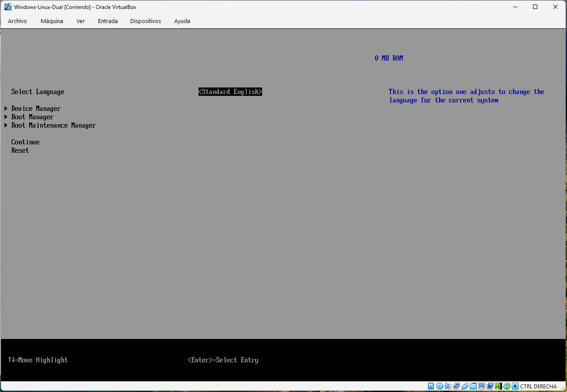Screen dimensions: 567x392
Task: Click the optical disc drive status icon
Action: tap(440, 386)
